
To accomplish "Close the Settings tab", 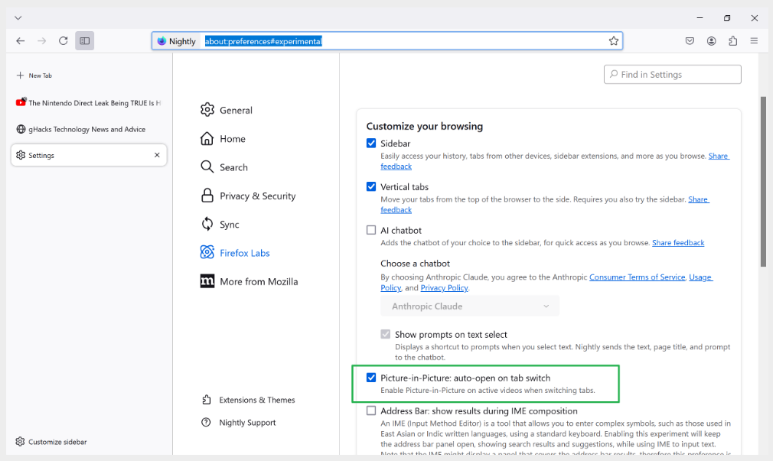I will point(157,155).
